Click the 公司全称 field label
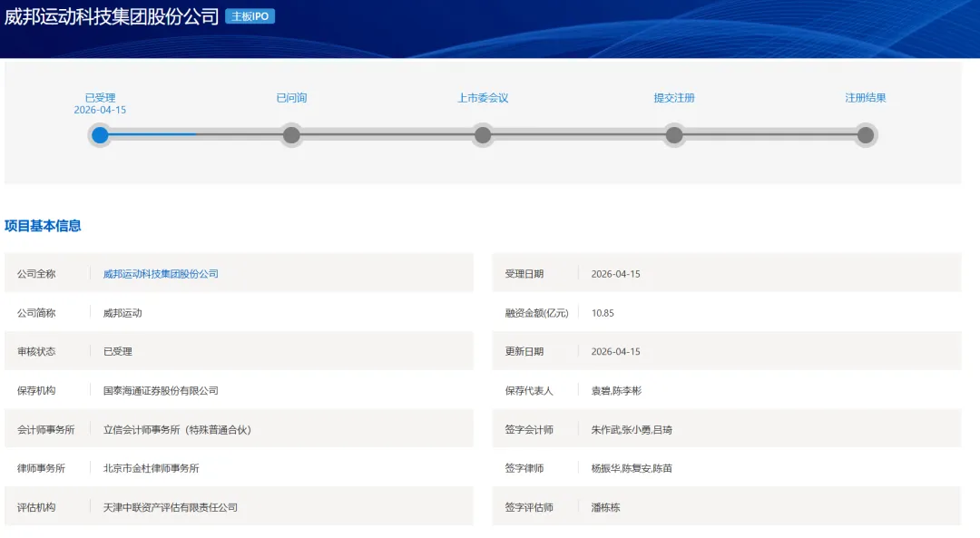The height and width of the screenshot is (538, 980). (36, 274)
